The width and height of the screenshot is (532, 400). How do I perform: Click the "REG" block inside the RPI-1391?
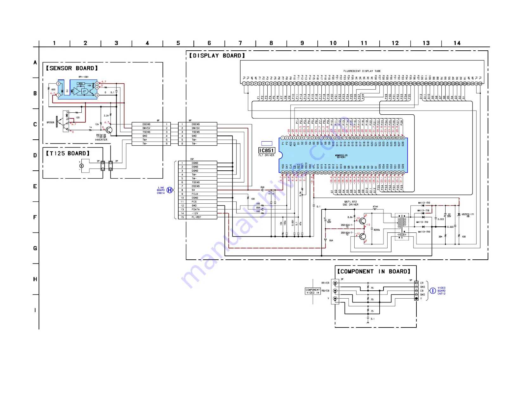point(81,84)
